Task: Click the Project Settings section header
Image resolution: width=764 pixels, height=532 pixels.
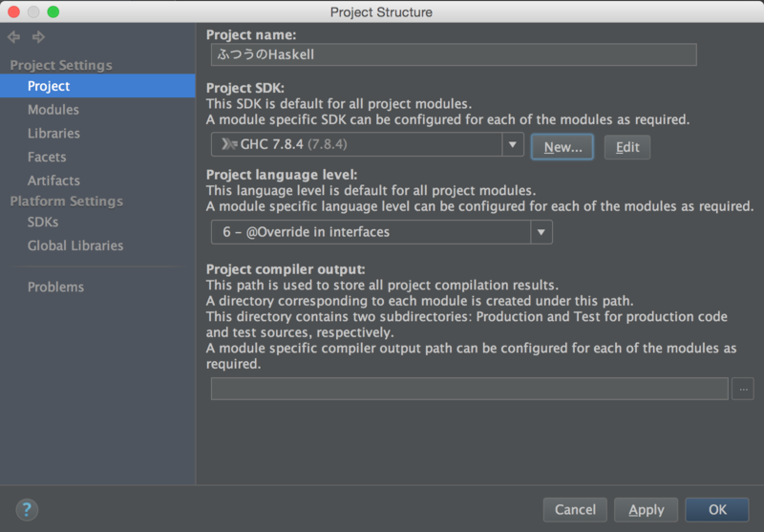Action: (61, 65)
